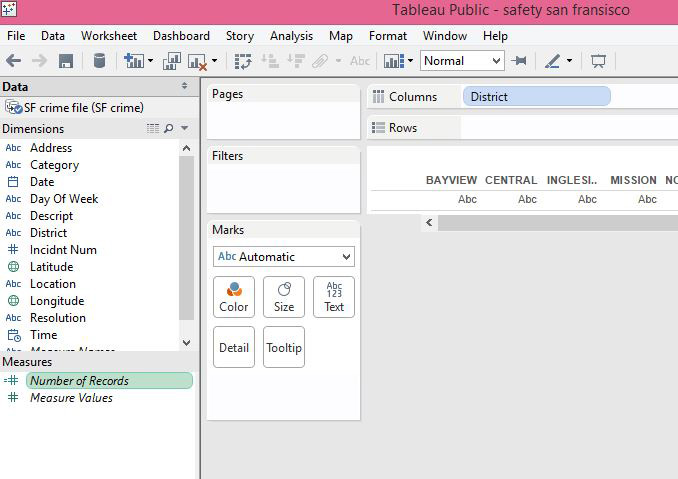
Task: Select the District dimension in the list
Action: coord(48,233)
